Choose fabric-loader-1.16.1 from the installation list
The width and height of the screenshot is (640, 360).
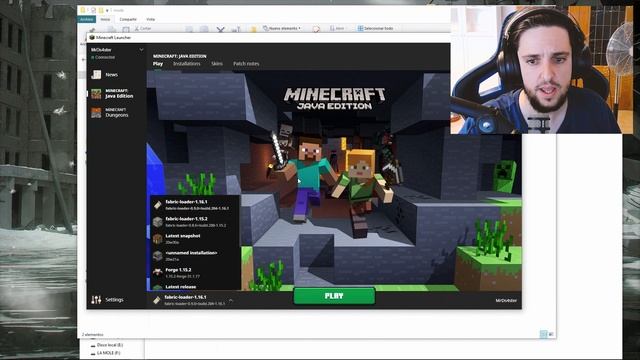(x=195, y=205)
